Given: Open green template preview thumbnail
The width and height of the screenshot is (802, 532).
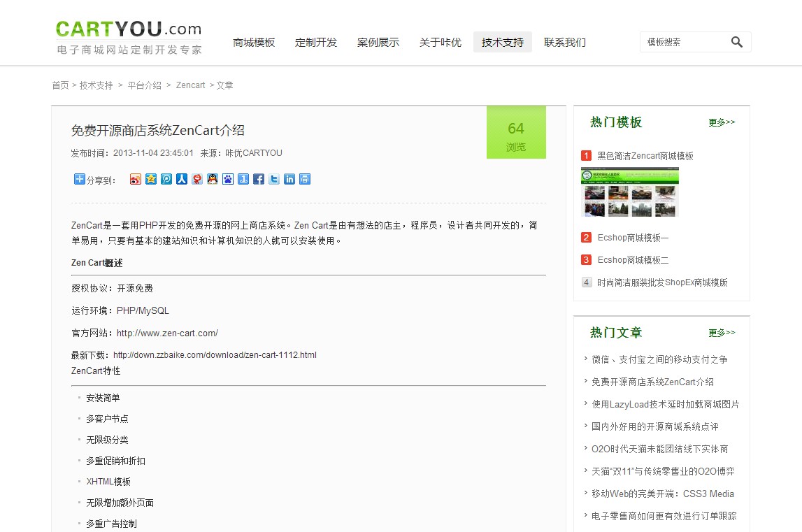Looking at the screenshot, I should point(630,192).
